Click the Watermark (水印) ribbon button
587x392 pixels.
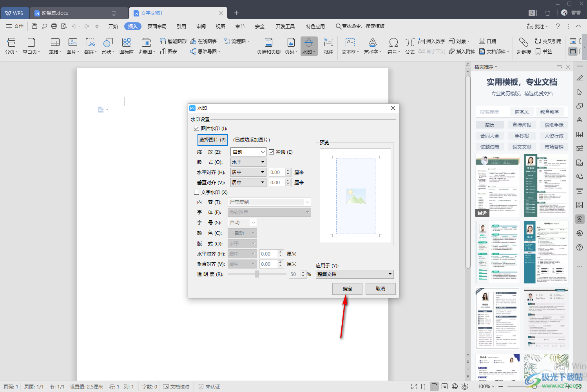[x=309, y=46]
